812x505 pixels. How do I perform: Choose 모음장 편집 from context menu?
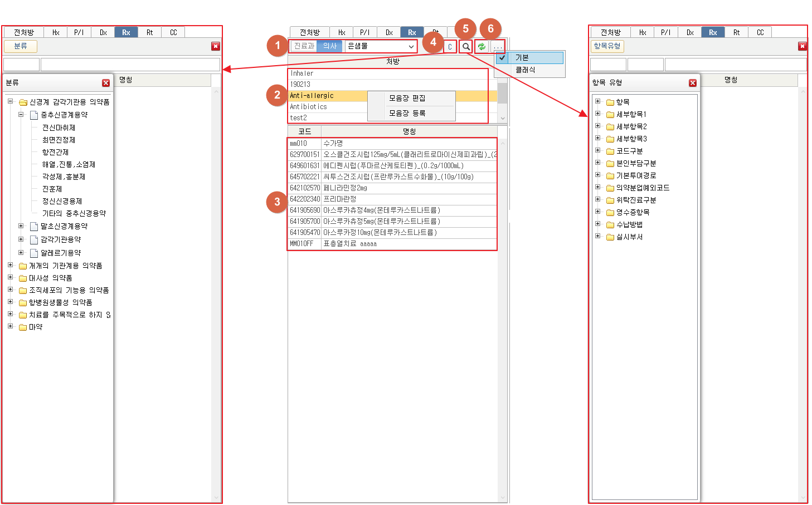coord(407,98)
